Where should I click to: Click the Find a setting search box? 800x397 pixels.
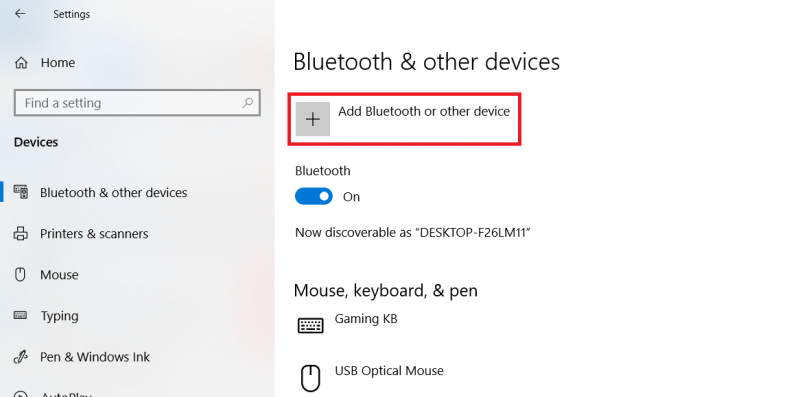137,103
